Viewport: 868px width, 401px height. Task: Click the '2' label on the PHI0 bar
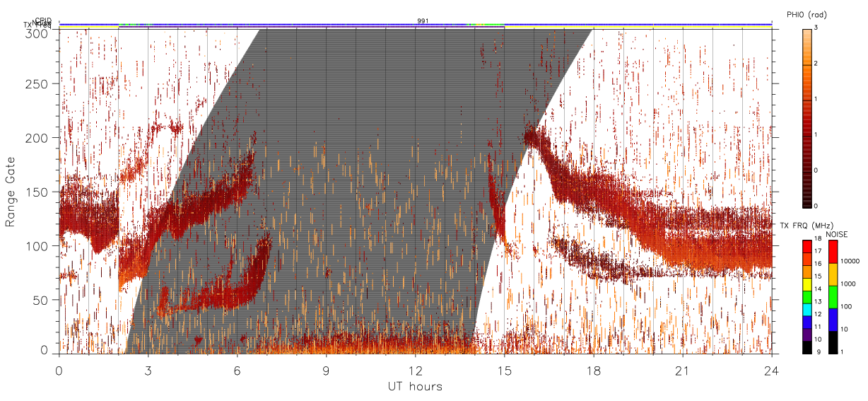[x=816, y=64]
